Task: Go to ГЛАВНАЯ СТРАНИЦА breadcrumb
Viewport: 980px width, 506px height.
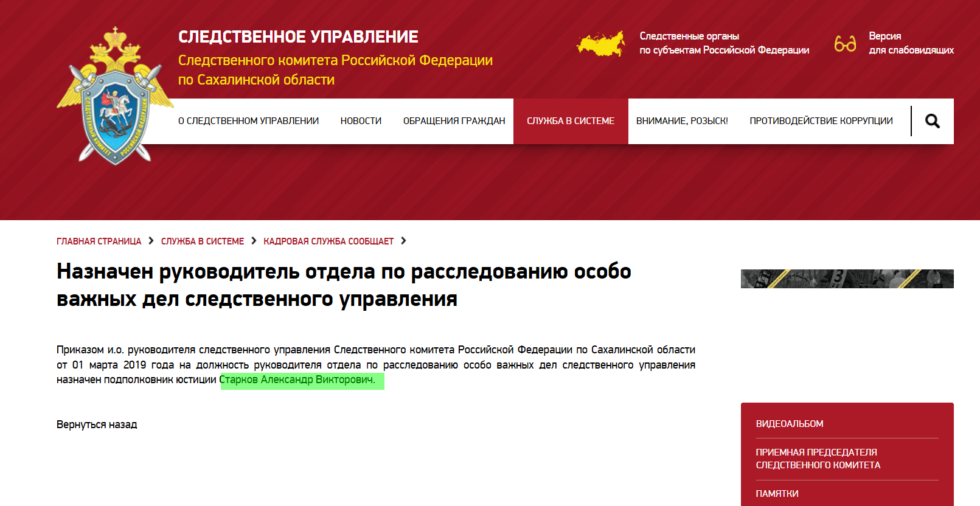Action: [99, 241]
